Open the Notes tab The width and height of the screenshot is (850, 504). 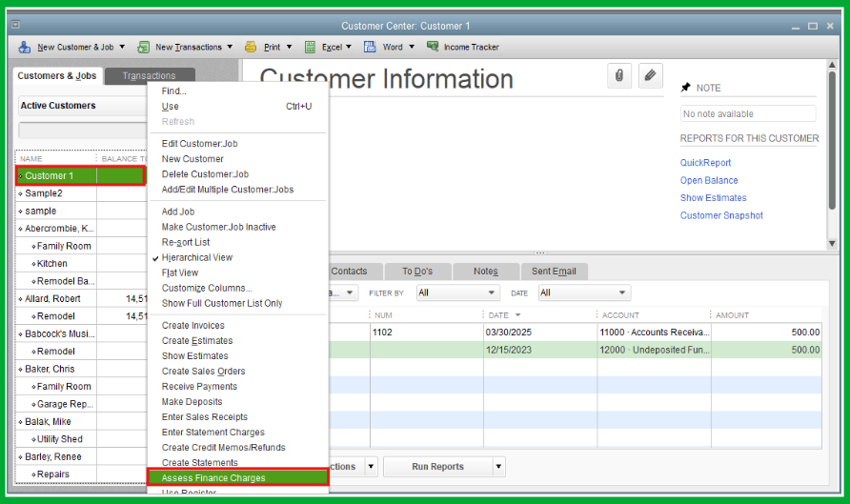coord(486,271)
